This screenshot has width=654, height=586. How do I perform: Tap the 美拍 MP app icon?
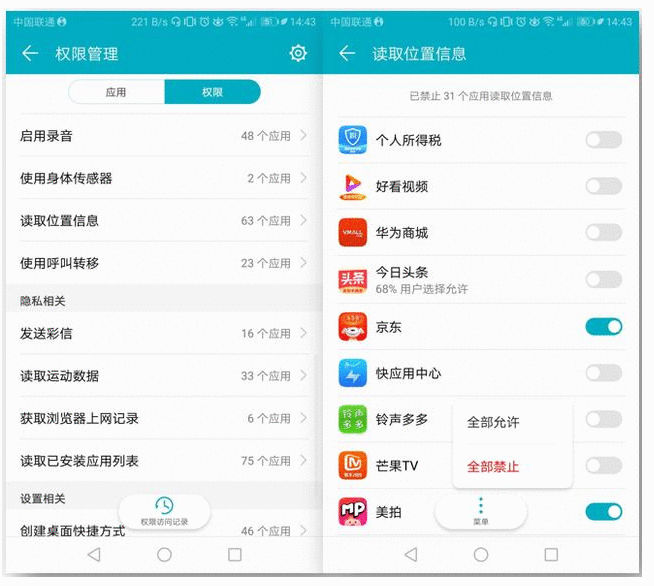[x=352, y=512]
